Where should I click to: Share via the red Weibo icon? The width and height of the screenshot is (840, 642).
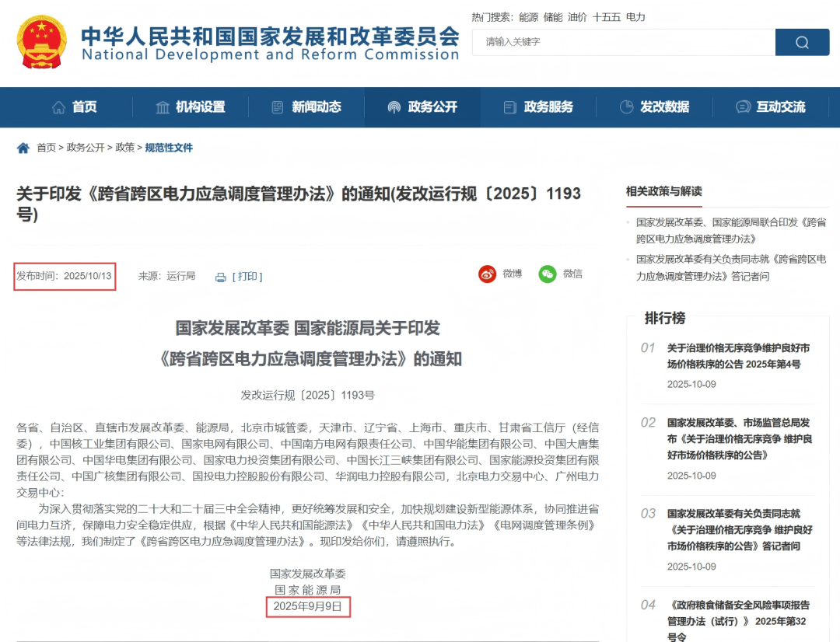click(x=487, y=274)
